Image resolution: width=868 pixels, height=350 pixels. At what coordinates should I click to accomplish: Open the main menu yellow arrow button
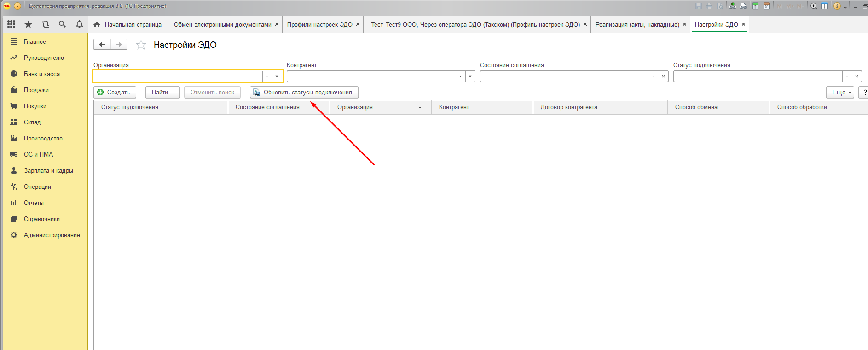[x=17, y=6]
